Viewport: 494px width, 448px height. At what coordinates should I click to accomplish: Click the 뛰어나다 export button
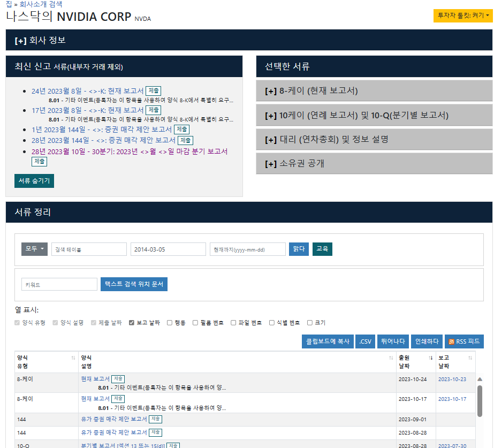(393, 341)
